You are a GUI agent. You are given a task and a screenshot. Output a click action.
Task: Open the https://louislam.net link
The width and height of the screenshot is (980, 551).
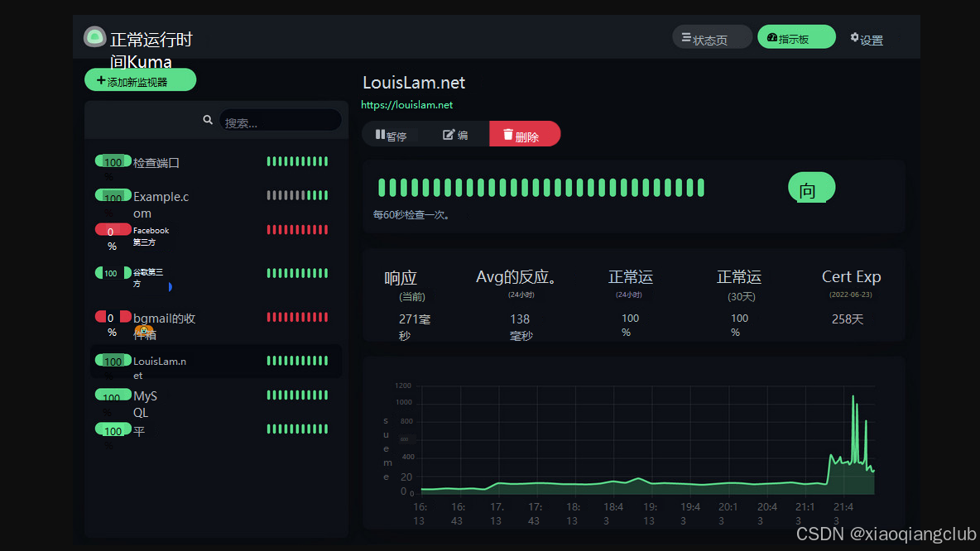click(x=407, y=105)
